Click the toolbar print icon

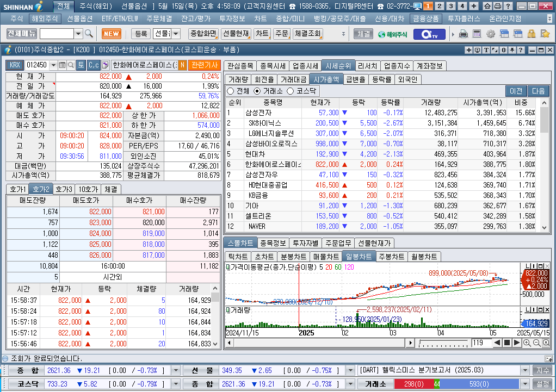point(464,34)
